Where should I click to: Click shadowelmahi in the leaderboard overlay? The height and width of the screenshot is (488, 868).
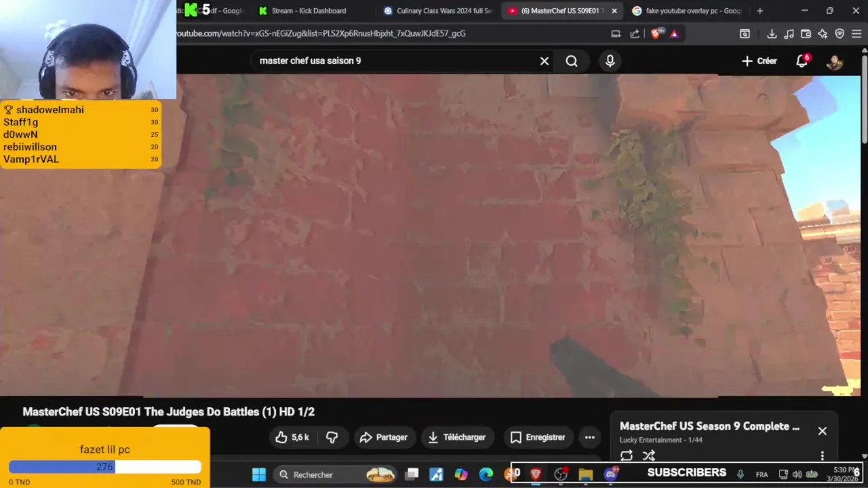[x=50, y=110]
